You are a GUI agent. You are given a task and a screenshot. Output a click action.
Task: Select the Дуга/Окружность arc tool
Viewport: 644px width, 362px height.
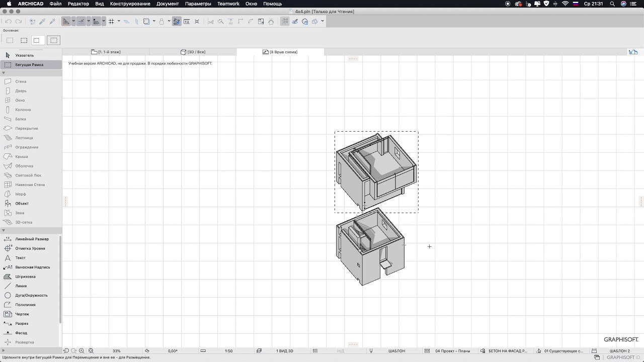tap(30, 295)
